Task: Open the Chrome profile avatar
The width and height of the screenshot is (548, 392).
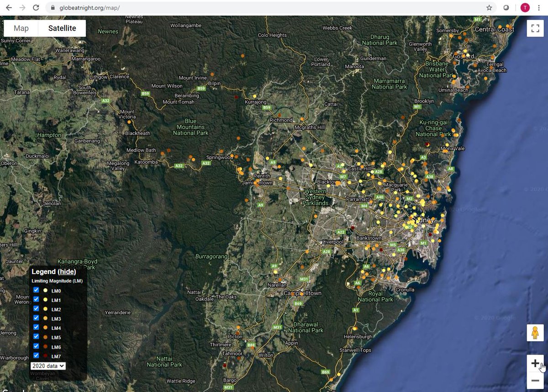Action: (525, 8)
